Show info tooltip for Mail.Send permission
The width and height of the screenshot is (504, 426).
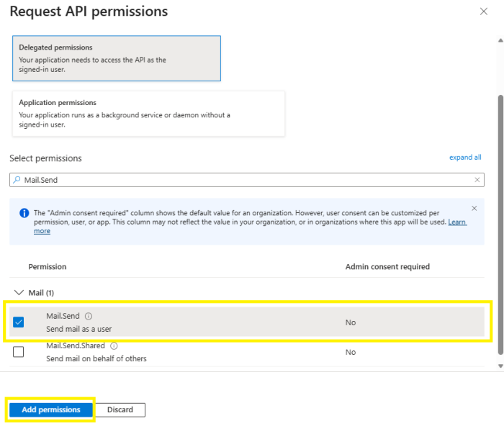pos(89,316)
